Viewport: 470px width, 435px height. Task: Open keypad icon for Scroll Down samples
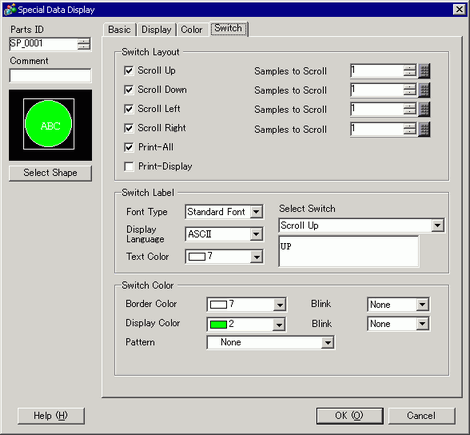click(x=424, y=90)
